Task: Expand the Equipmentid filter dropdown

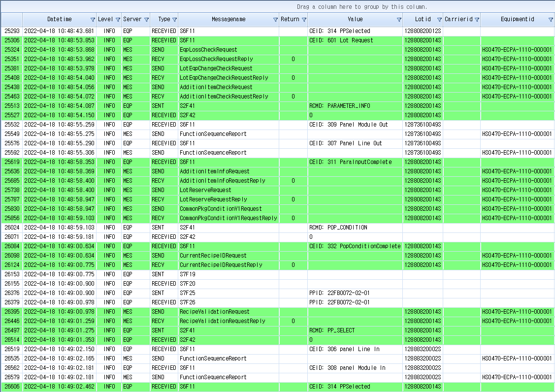Action: [x=551, y=20]
